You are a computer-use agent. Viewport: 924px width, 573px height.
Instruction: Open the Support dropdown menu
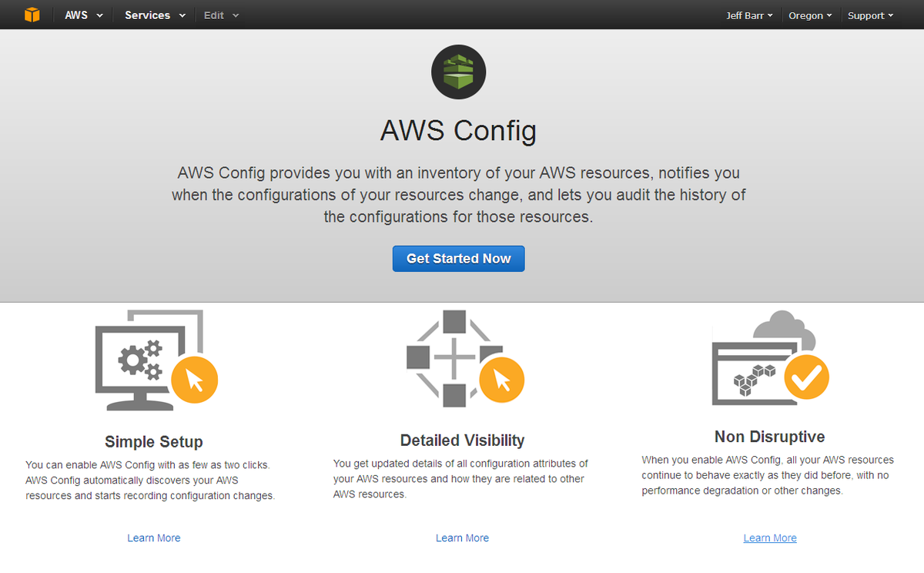pyautogui.click(x=870, y=15)
